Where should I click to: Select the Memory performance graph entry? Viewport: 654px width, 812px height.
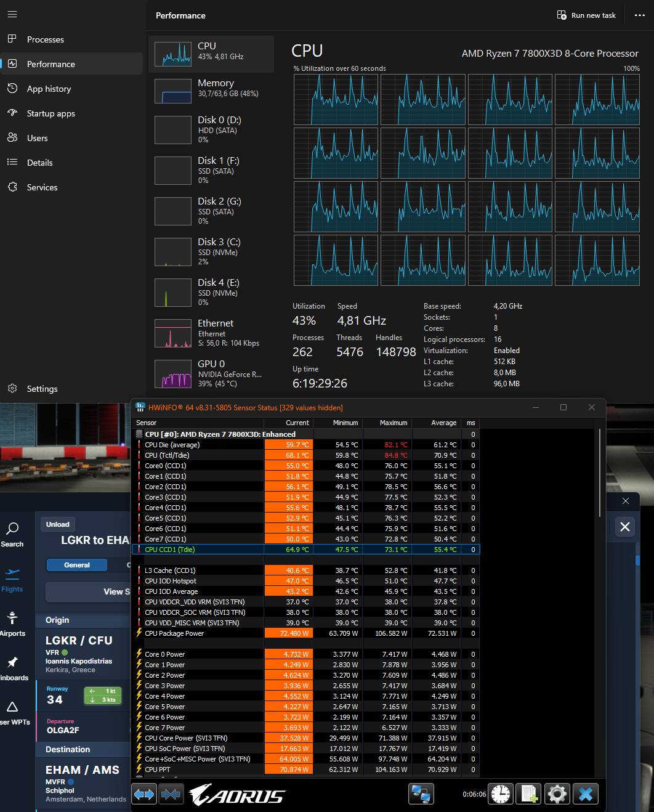click(211, 93)
